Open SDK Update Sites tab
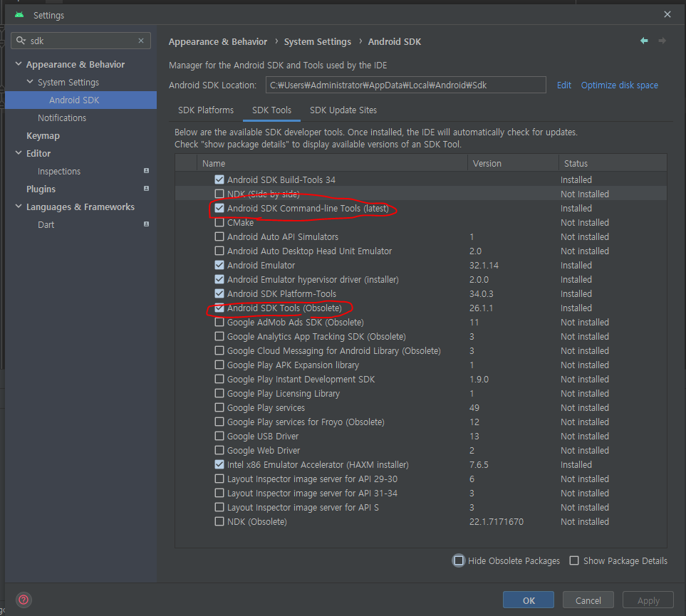 pos(343,110)
